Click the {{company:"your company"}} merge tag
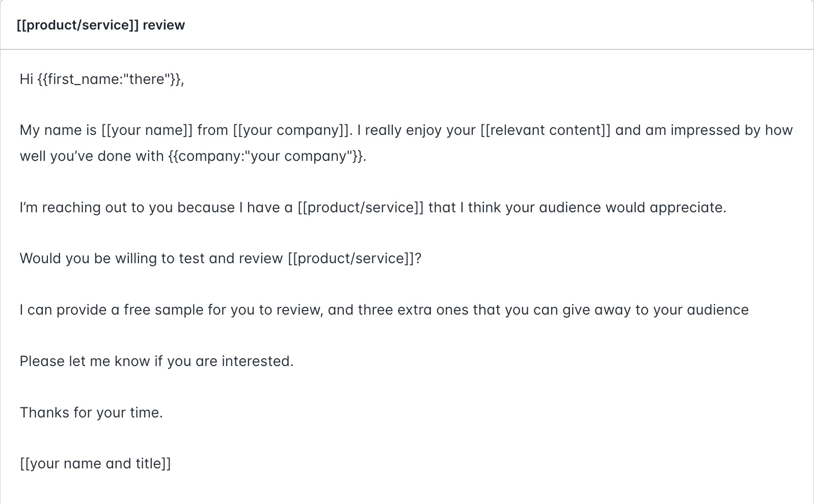The height and width of the screenshot is (504, 814). coord(266,156)
